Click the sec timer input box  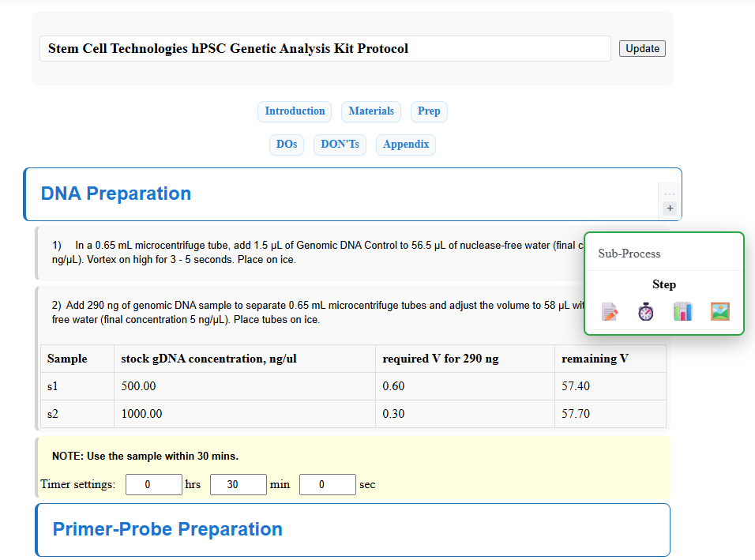pyautogui.click(x=327, y=484)
